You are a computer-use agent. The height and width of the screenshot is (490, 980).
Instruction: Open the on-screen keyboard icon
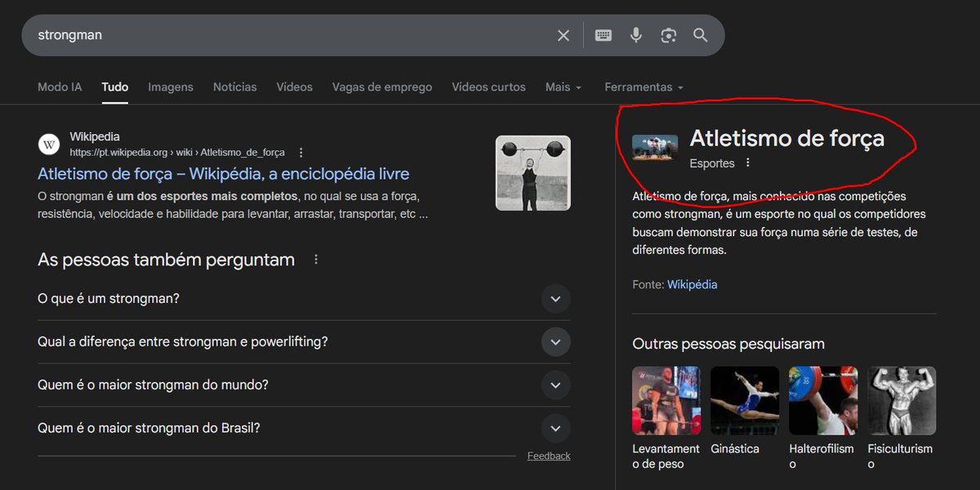point(604,35)
